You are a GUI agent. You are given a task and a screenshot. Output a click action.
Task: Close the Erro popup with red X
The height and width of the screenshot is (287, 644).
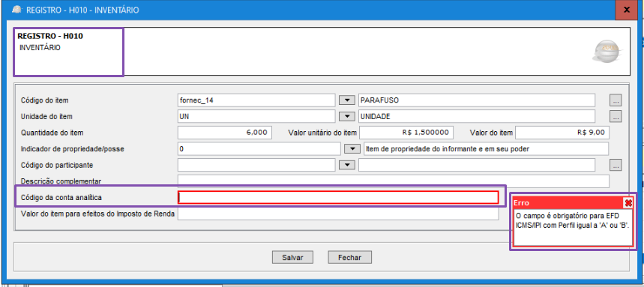click(x=628, y=203)
